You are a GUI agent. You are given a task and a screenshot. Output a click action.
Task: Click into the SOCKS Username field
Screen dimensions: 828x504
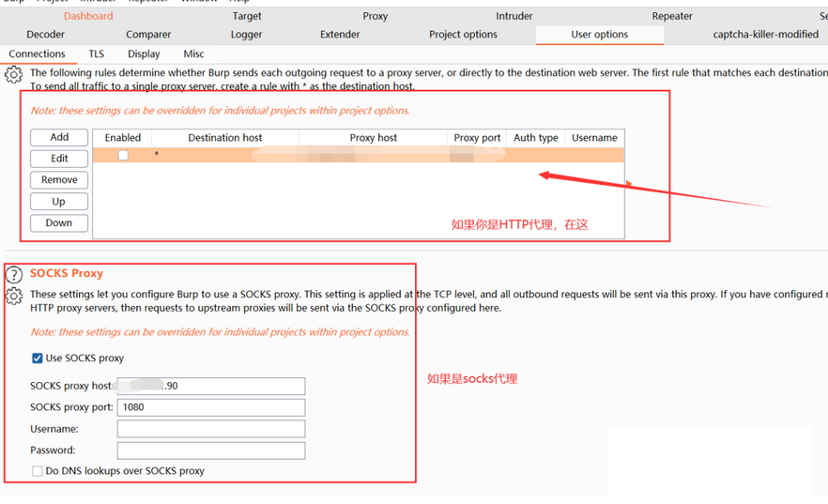(x=211, y=429)
